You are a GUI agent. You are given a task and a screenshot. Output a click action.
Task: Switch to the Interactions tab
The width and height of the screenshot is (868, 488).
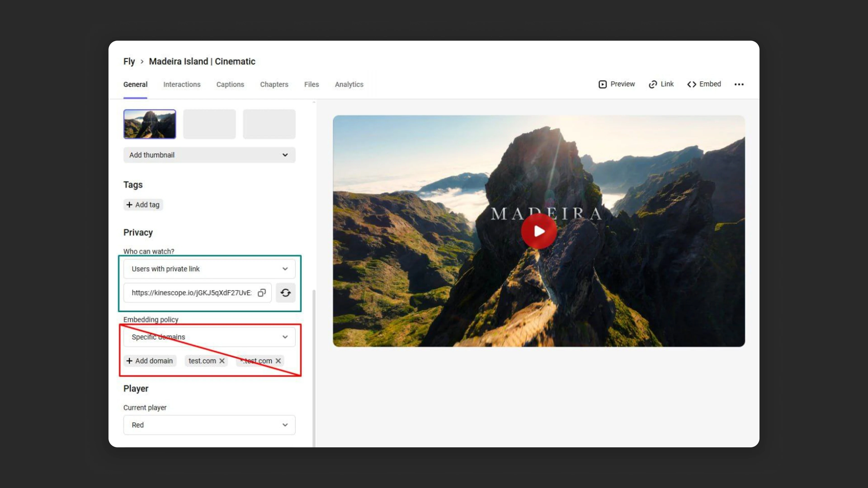[x=182, y=84]
